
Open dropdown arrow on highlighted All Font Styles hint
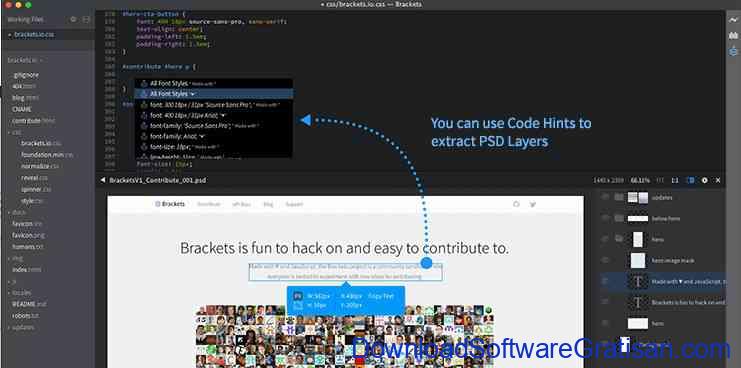(x=192, y=94)
